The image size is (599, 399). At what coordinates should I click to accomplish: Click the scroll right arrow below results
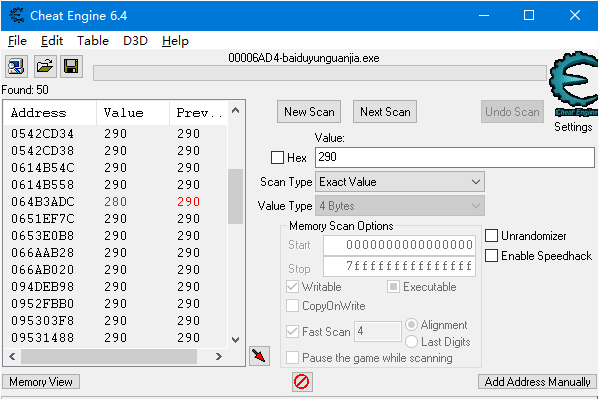[x=219, y=357]
